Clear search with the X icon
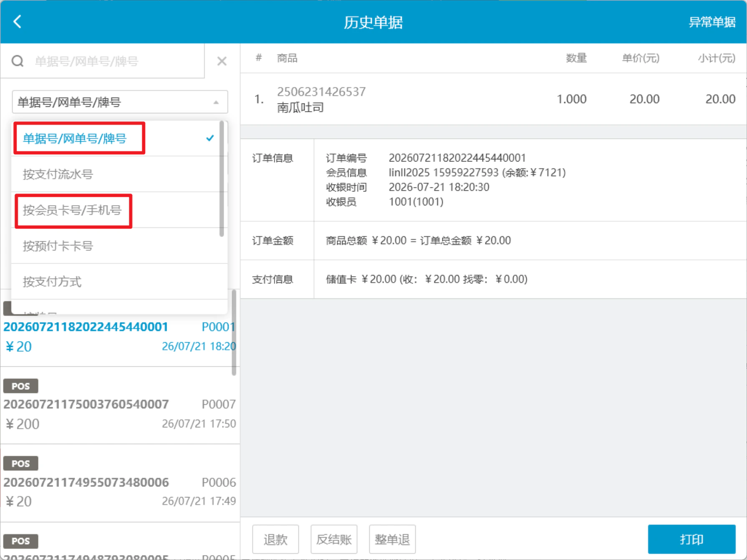747x560 pixels. pyautogui.click(x=222, y=61)
